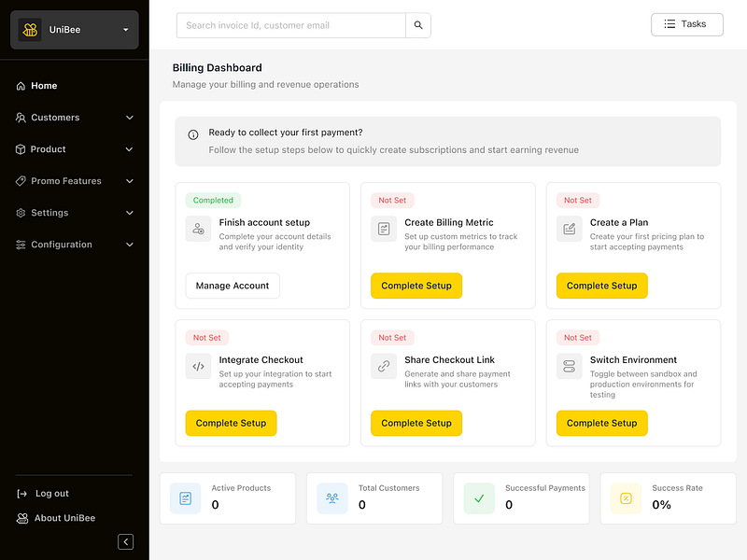This screenshot has height=560, width=747.
Task: Click the Switch Environment toggle icon
Action: (569, 366)
